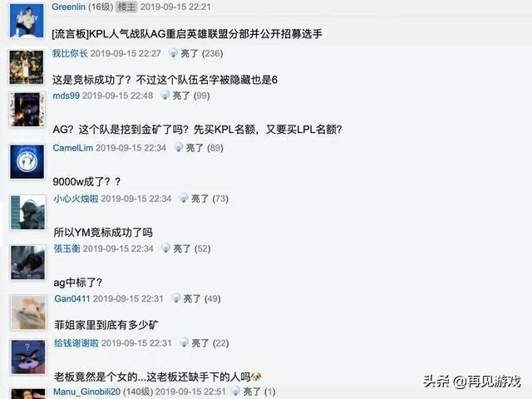Light up CamelLim's comment via bulb icon
Viewport: 532px width, 399px height.
(179, 147)
